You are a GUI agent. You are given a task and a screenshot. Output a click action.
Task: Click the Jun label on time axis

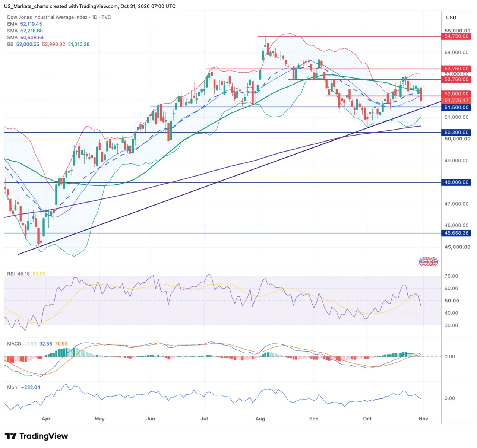click(151, 419)
